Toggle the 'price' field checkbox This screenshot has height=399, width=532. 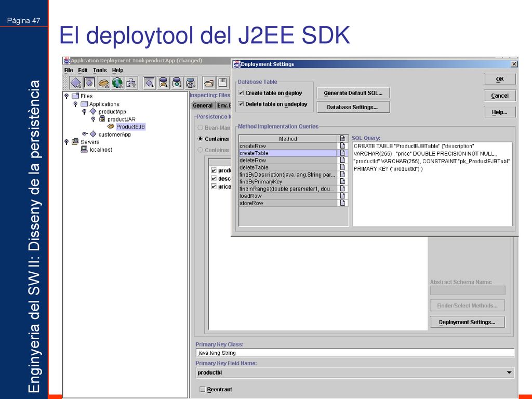pos(214,187)
